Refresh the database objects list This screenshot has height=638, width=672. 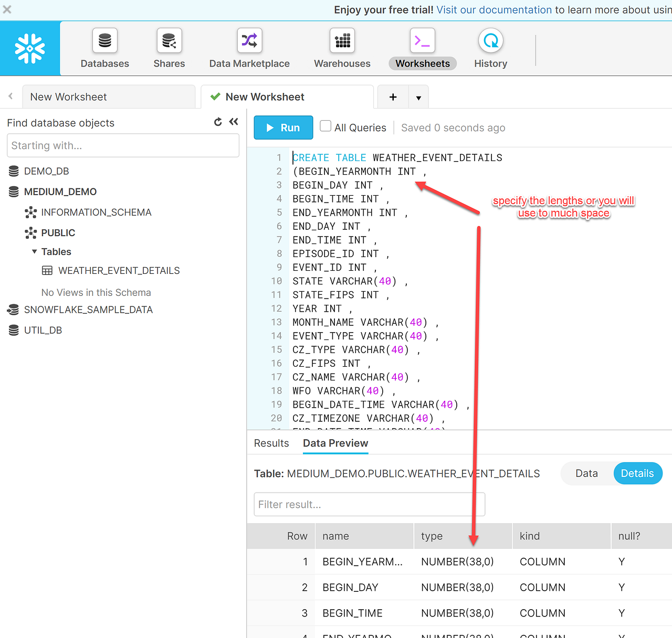click(218, 122)
